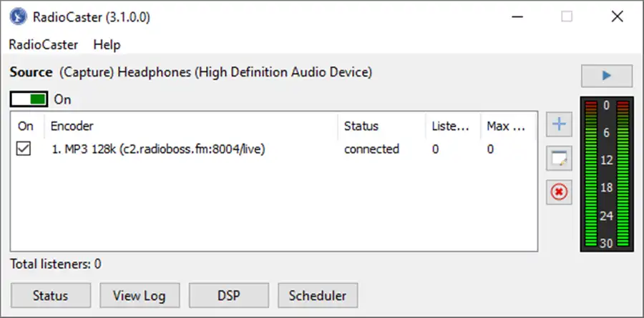Add a new encoder with plus icon
Screen dimensions: 644x318
click(x=559, y=124)
